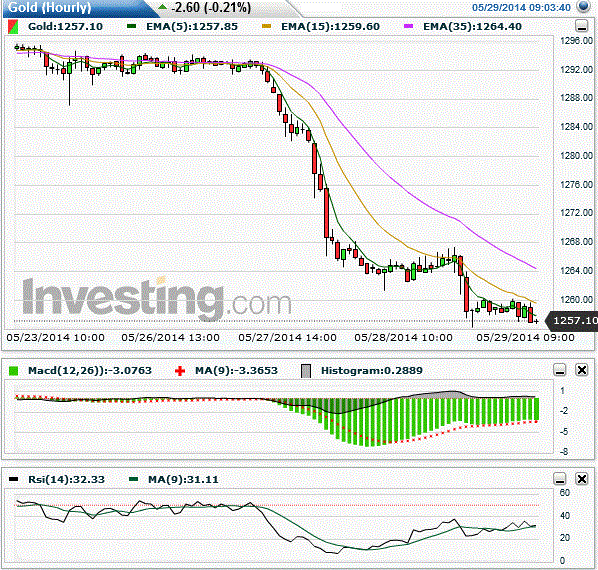Select the EMA(5) dark green legend swatch
Screen dimensions: 598x570
[132, 26]
